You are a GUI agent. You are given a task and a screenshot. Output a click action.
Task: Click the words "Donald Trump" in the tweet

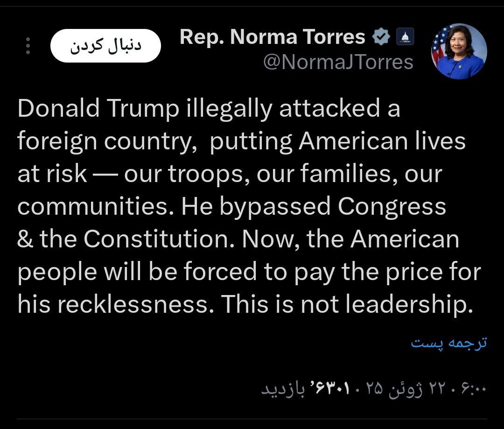coord(98,109)
